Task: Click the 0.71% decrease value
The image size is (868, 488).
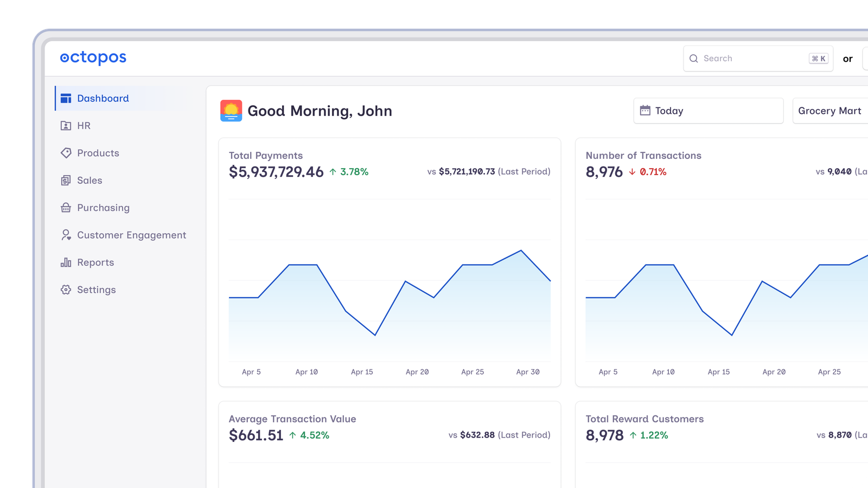Action: pyautogui.click(x=653, y=172)
